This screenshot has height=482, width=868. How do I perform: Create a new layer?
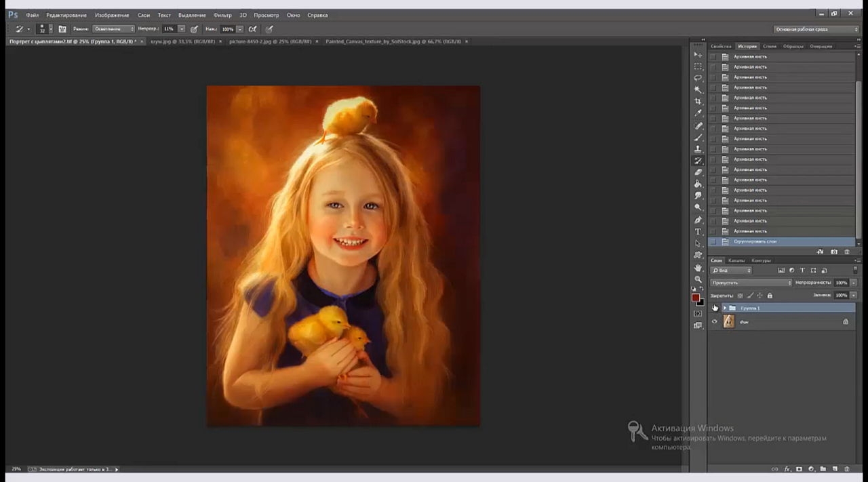pos(835,469)
